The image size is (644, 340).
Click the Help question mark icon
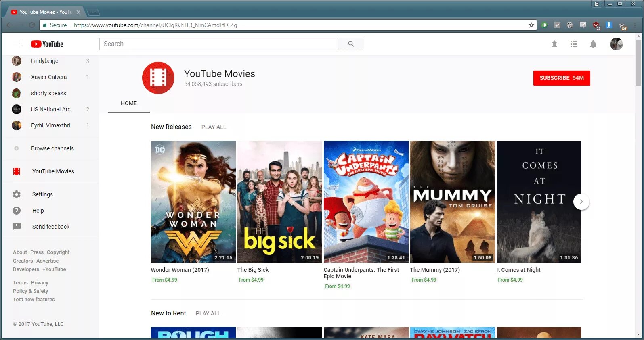pos(17,211)
